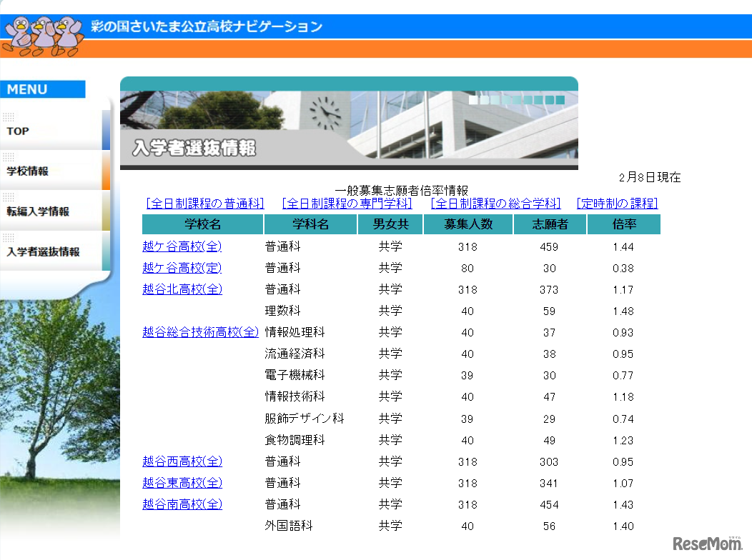Open the 越ケ谷高校(定) school link
The image size is (752, 560).
[x=182, y=268]
